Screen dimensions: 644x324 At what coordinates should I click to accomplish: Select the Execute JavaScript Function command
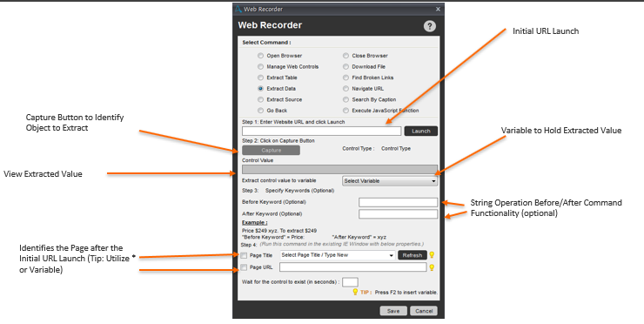click(x=345, y=111)
